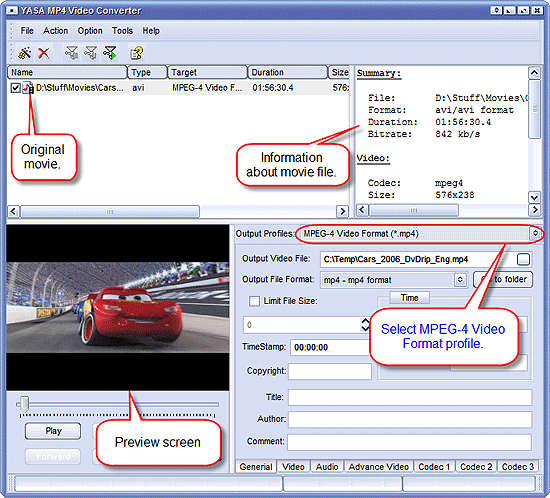This screenshot has width=550, height=498.
Task: Click the Target column header
Action: coord(207,72)
